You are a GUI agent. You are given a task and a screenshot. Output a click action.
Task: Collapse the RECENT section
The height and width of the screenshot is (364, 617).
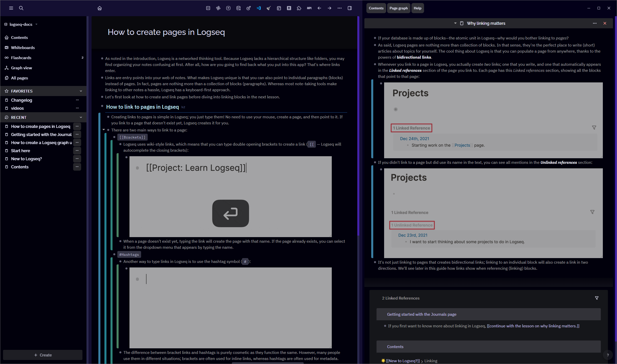coord(81,117)
